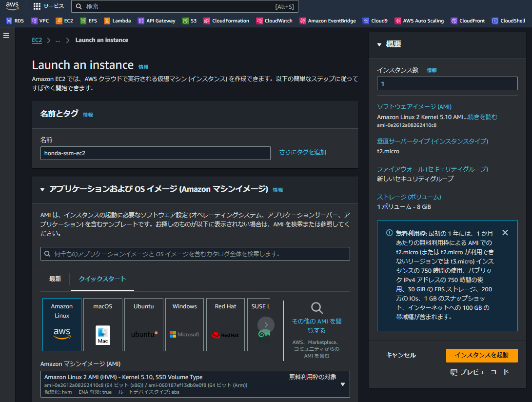Open the Cloud9 shortcut
This screenshot has width=532, height=402.
pyautogui.click(x=375, y=20)
